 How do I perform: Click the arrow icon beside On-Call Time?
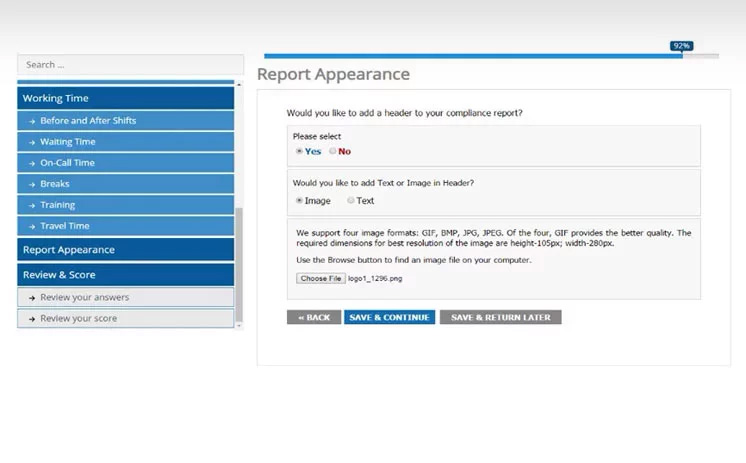32,163
